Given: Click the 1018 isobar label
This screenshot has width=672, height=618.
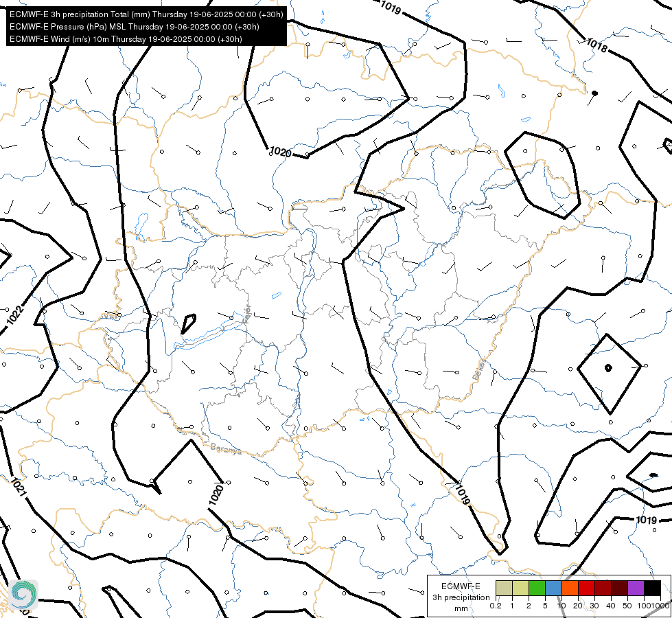Looking at the screenshot, I should (596, 45).
